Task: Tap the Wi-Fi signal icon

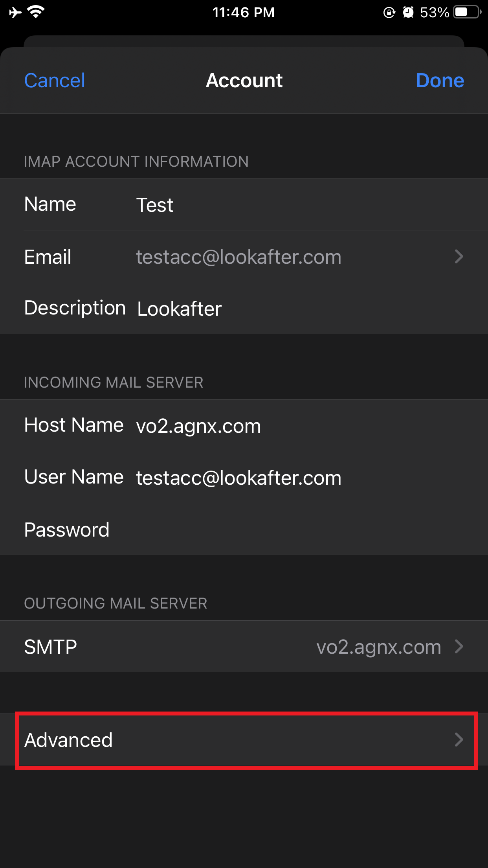Action: pyautogui.click(x=36, y=13)
